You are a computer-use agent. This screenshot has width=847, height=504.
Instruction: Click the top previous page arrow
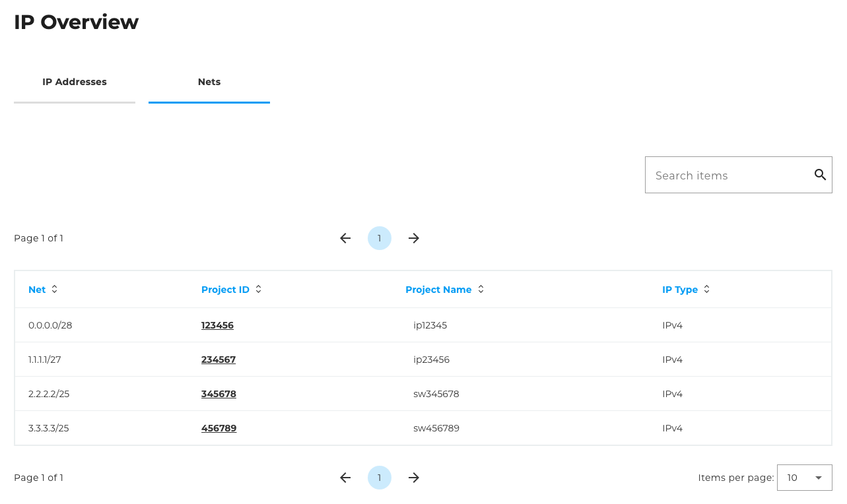[345, 238]
